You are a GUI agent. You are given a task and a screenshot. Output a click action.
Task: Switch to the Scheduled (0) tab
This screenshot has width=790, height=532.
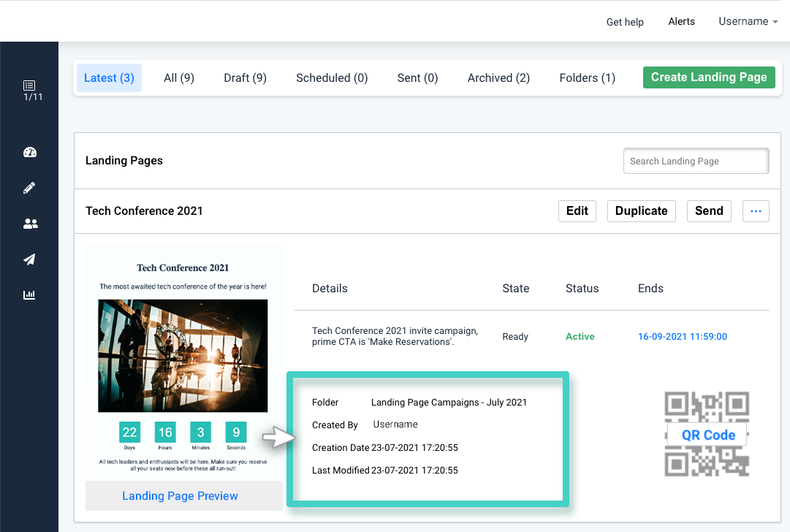[332, 78]
